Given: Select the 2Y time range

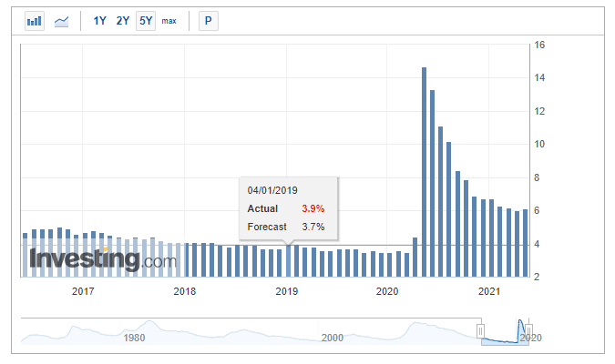Looking at the screenshot, I should (x=123, y=21).
